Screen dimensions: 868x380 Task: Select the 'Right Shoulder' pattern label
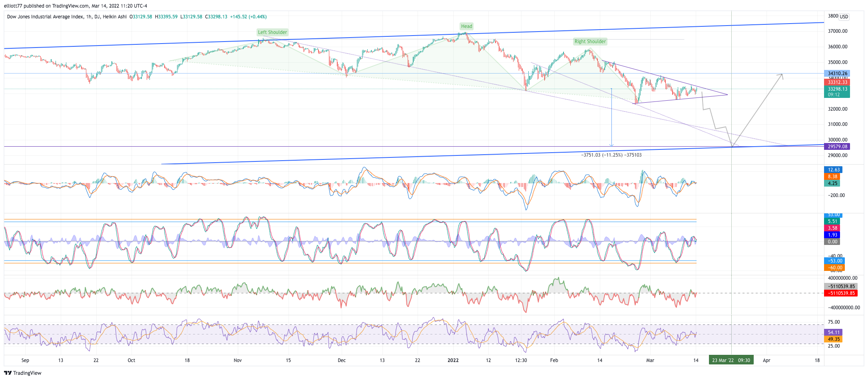pyautogui.click(x=590, y=42)
